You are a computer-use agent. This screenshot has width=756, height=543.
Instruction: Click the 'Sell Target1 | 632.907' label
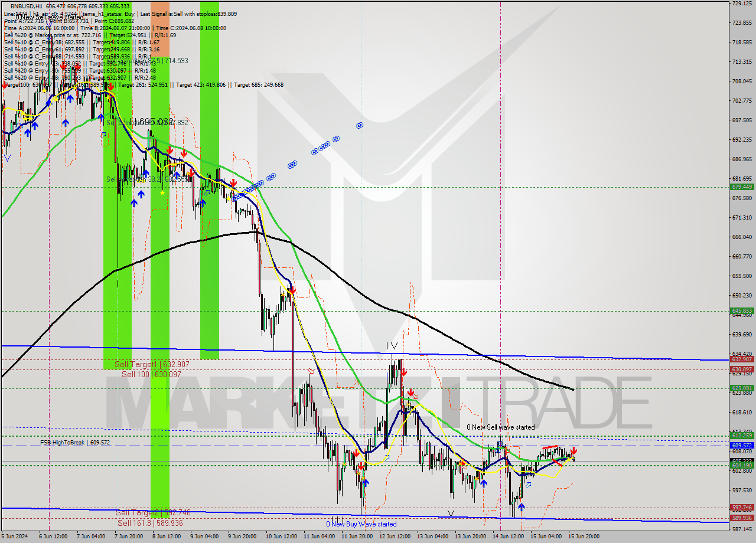pyautogui.click(x=152, y=364)
